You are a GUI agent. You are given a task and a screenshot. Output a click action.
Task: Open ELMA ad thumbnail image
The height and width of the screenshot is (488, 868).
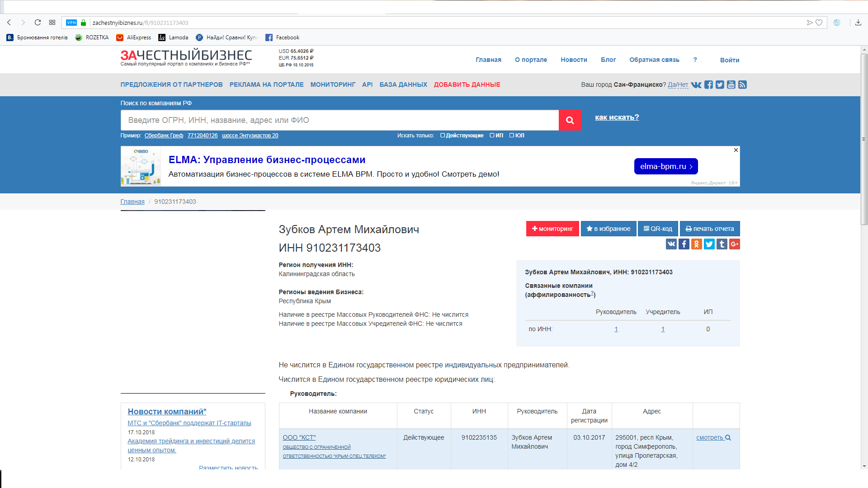[x=141, y=166]
